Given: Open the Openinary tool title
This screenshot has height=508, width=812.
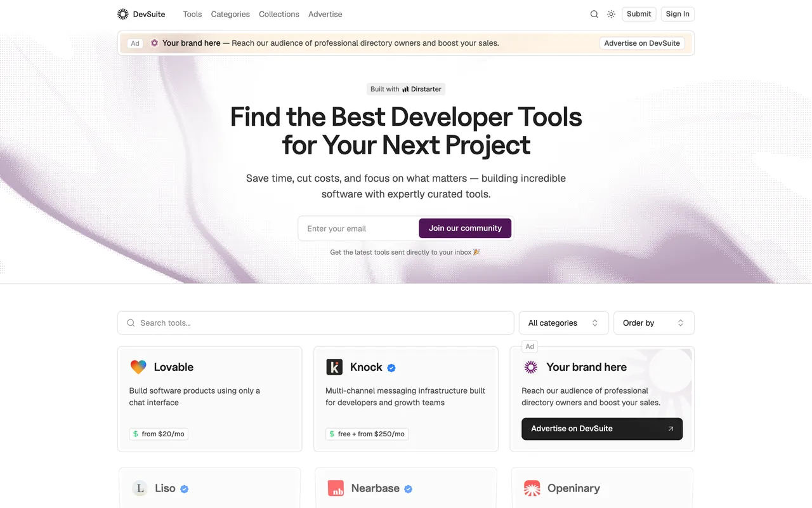Looking at the screenshot, I should (573, 488).
